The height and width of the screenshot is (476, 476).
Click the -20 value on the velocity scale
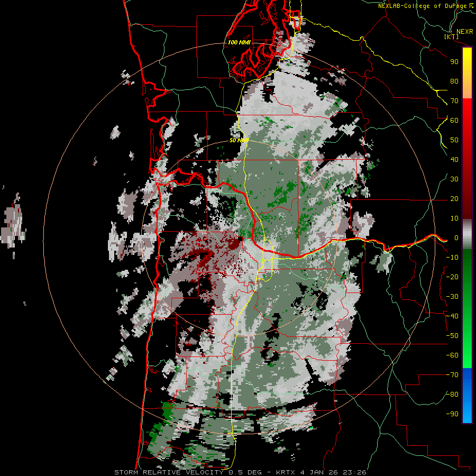452,277
